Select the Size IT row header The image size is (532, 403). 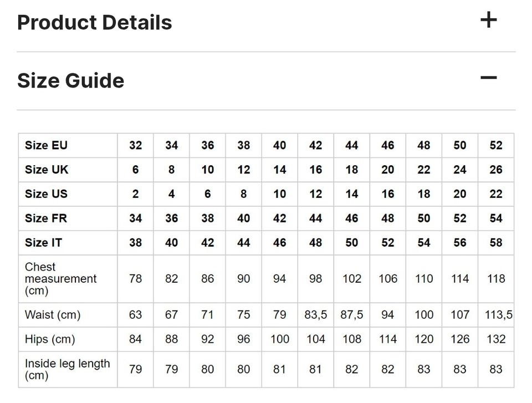tap(43, 243)
